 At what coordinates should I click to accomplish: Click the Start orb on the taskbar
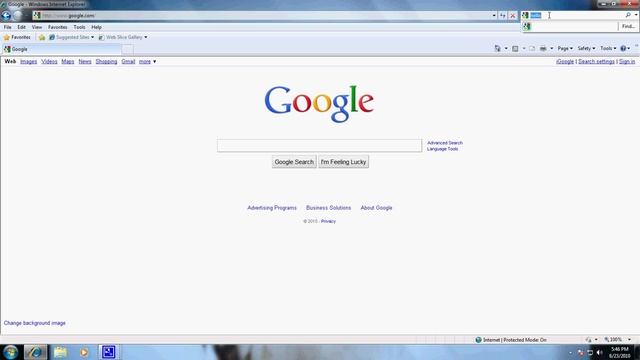click(x=10, y=352)
